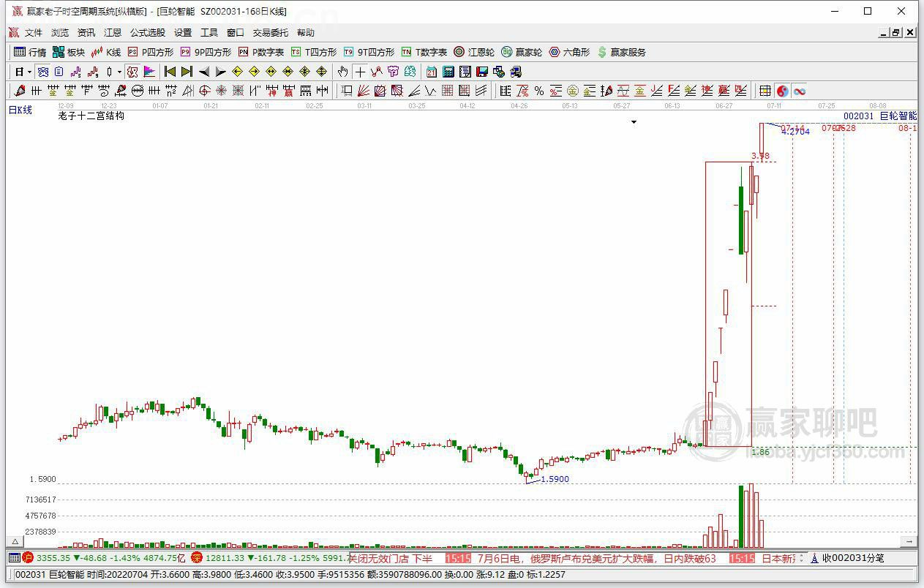This screenshot has width=924, height=588.
Task: Step chart left with black left arrow
Action: point(204,72)
